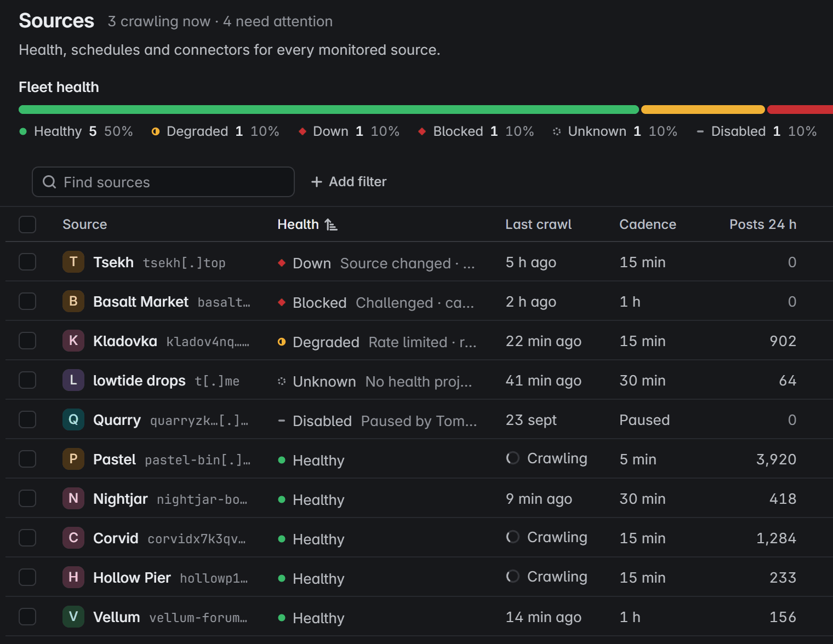
Task: Sort by the Posts 24 h column header
Action: [763, 225]
